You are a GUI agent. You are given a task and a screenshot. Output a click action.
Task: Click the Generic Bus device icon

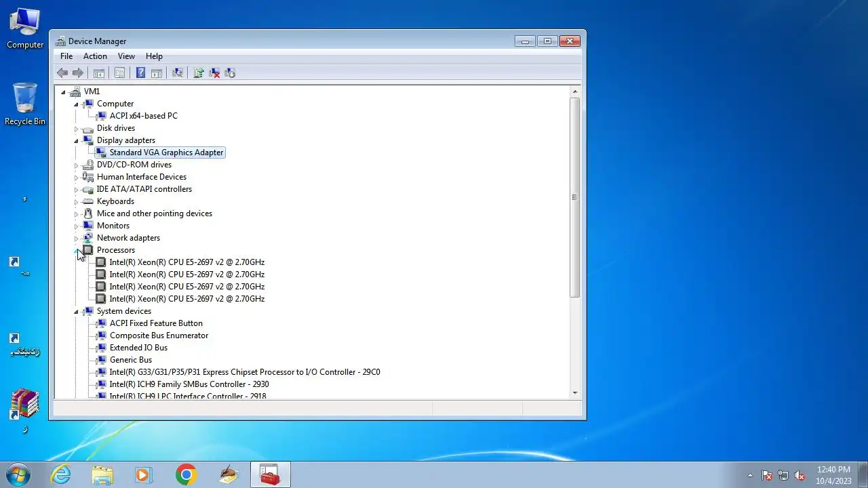101,360
